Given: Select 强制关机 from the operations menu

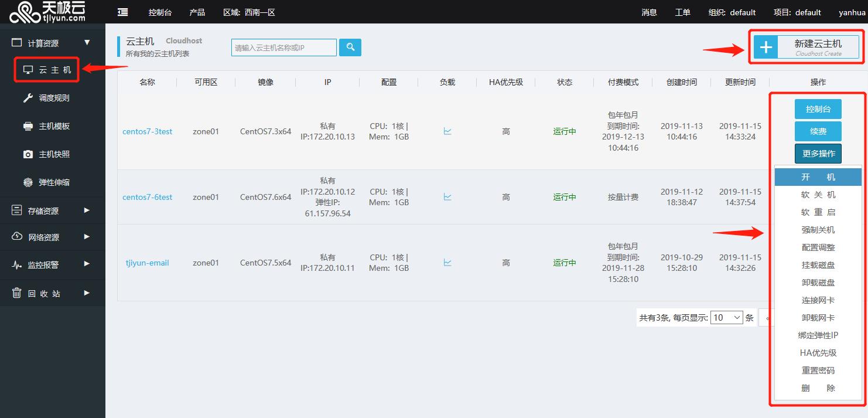Looking at the screenshot, I should coord(818,230).
